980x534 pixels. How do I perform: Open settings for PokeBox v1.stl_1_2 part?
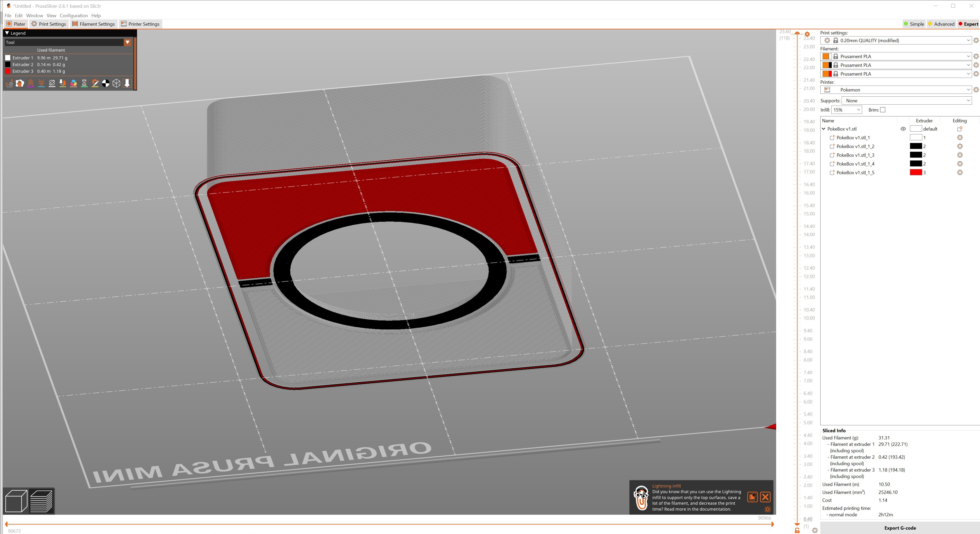point(960,146)
